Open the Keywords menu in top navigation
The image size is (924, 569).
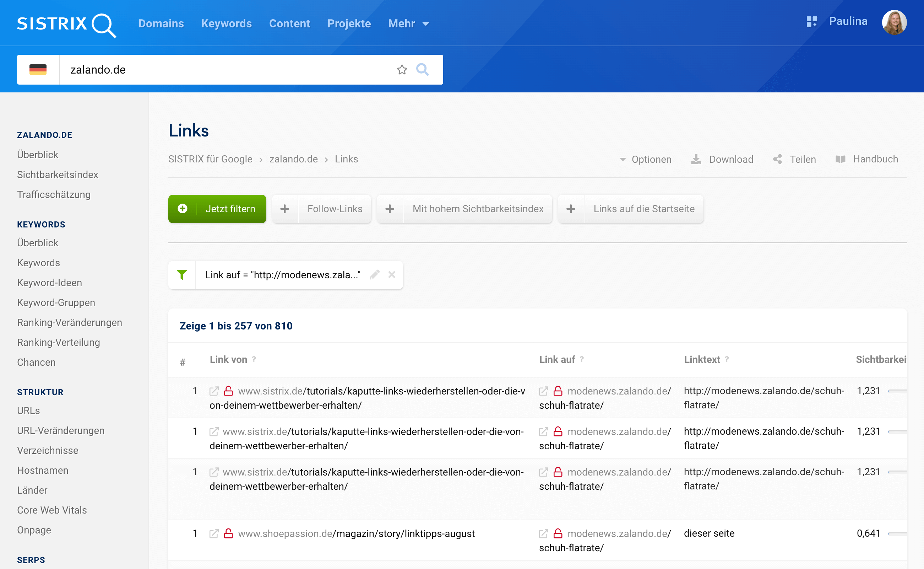coord(226,23)
